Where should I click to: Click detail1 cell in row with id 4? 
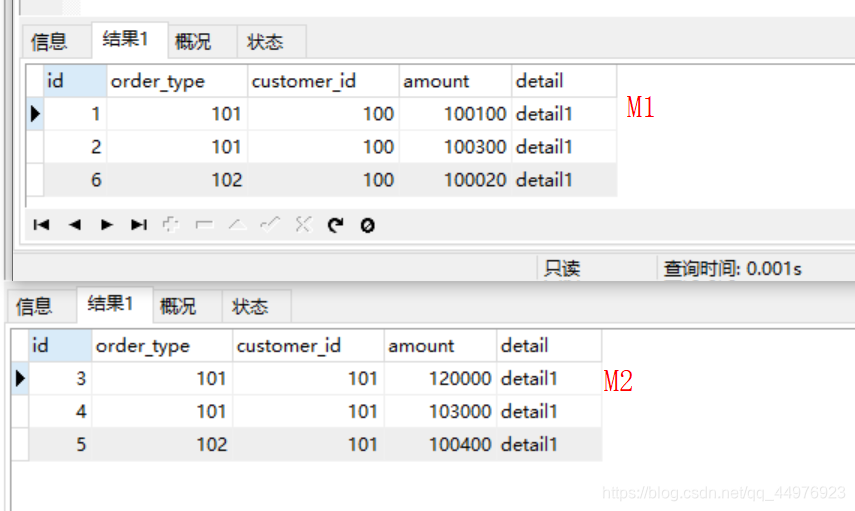[x=549, y=411]
